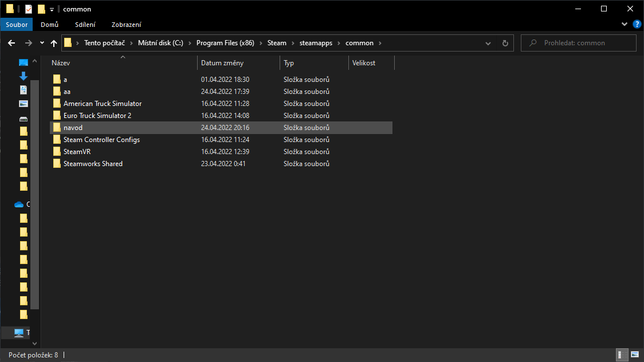Open Pictures icon in the navigation pane
Image resolution: width=644 pixels, height=362 pixels.
(x=23, y=104)
